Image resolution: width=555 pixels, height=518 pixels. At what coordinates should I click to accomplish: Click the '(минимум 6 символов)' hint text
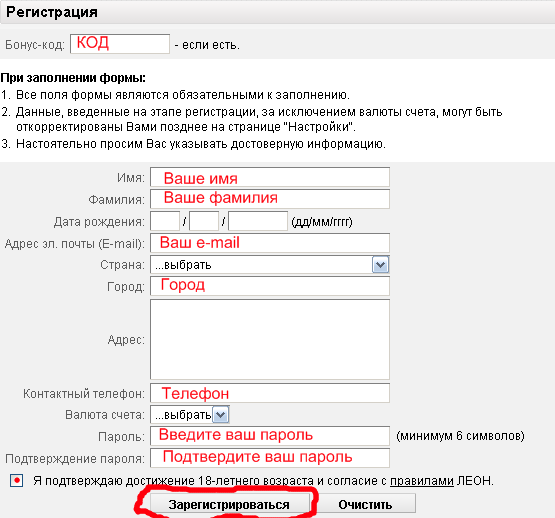pyautogui.click(x=460, y=436)
